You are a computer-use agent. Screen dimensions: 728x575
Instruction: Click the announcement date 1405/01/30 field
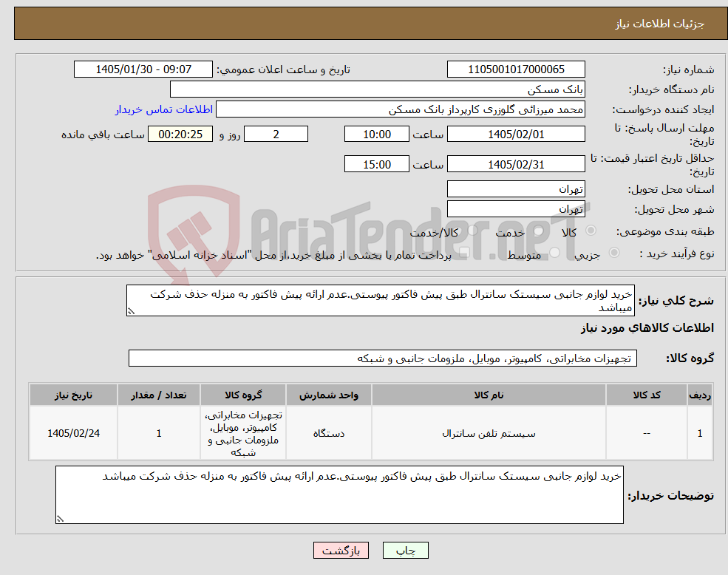(143, 69)
